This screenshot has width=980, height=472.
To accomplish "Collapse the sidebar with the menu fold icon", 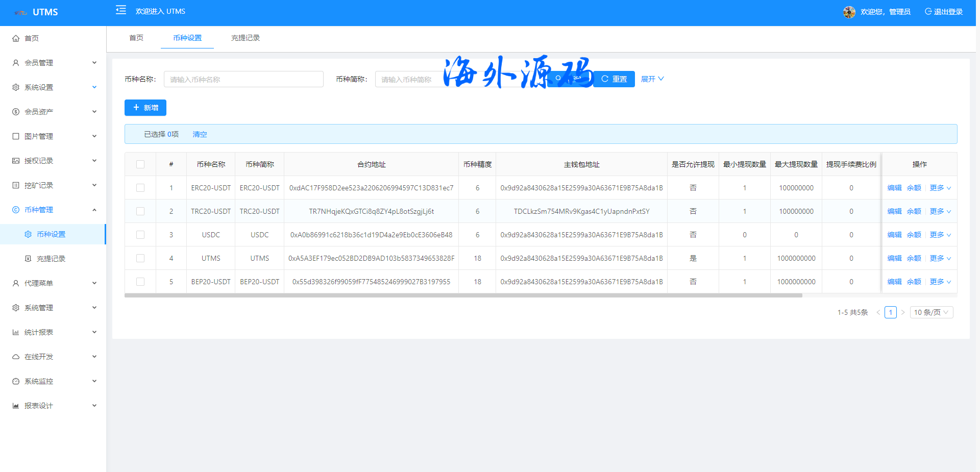I will (121, 10).
